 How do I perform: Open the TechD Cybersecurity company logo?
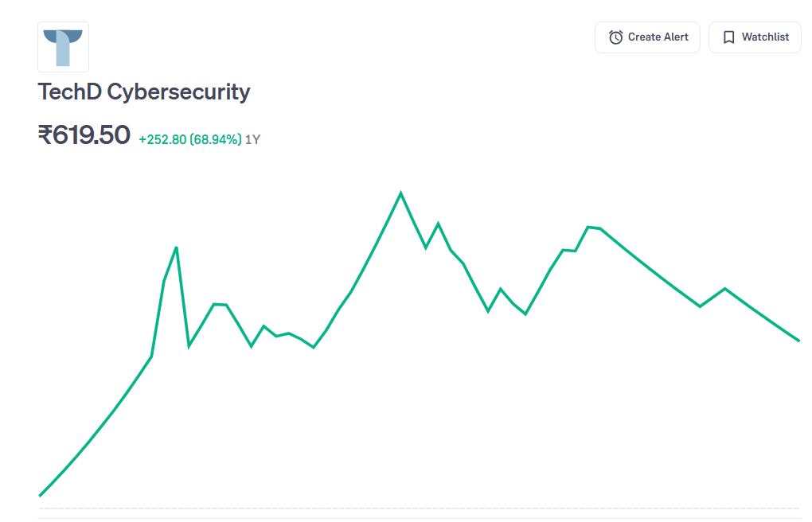64,47
